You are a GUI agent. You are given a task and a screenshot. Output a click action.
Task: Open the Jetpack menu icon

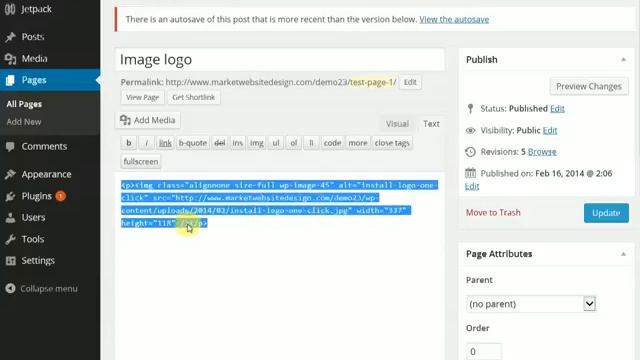point(10,9)
